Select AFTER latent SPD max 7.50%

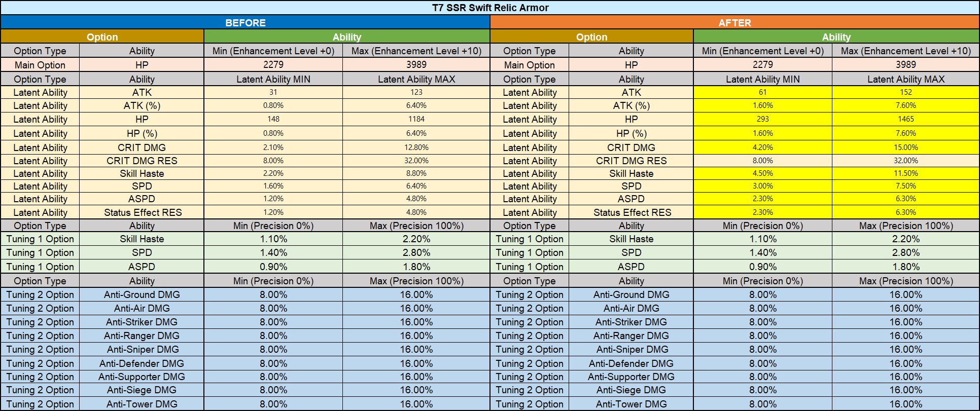(905, 186)
